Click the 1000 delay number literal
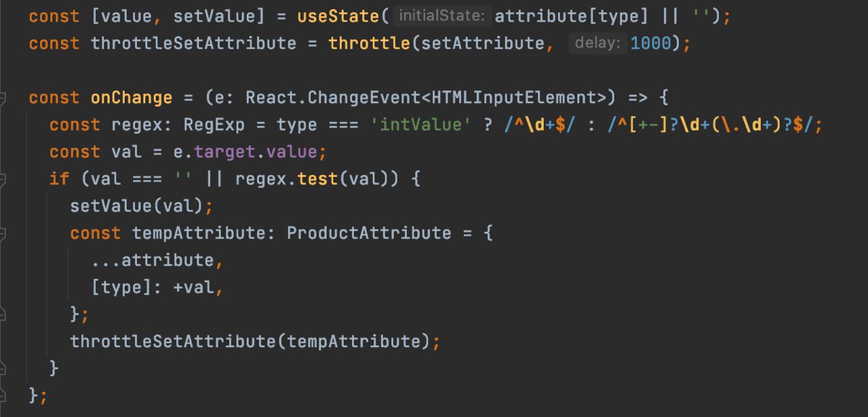This screenshot has height=417, width=868. coord(650,43)
